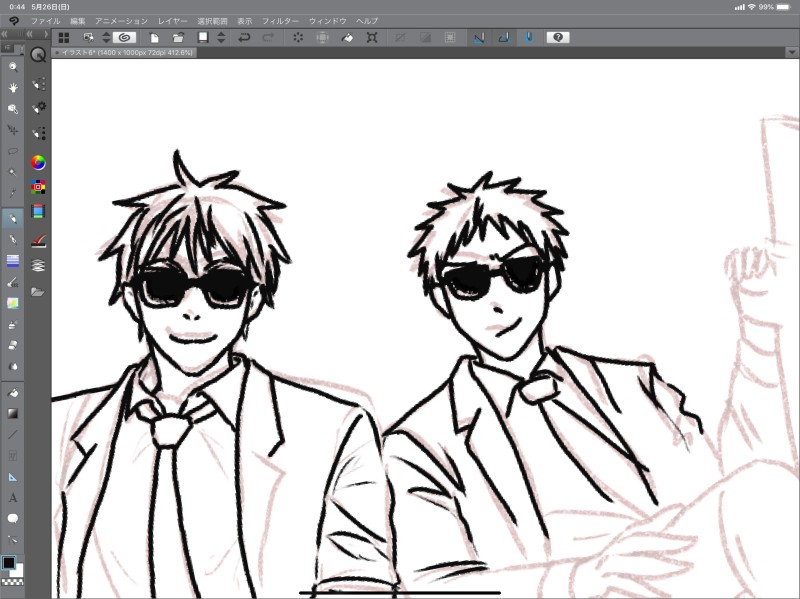The image size is (800, 599).
Task: Select the white sub color swatch
Action: [x=19, y=571]
